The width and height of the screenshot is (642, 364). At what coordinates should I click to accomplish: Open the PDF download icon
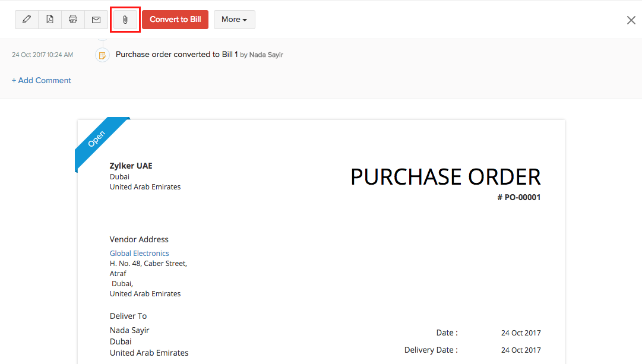coord(49,20)
